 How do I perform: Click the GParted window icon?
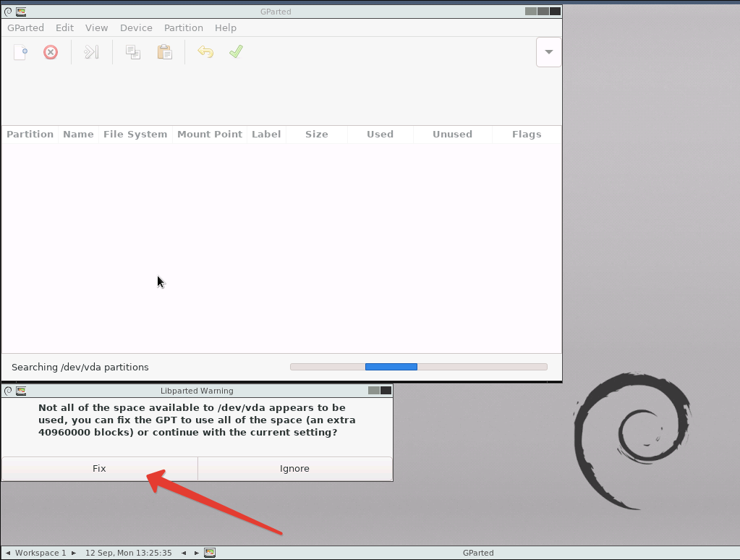click(x=20, y=11)
